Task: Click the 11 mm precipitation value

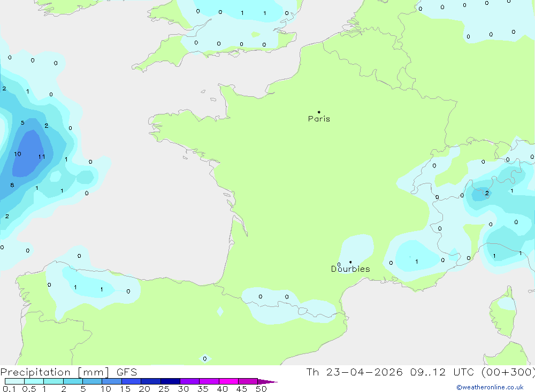Action: coord(42,157)
